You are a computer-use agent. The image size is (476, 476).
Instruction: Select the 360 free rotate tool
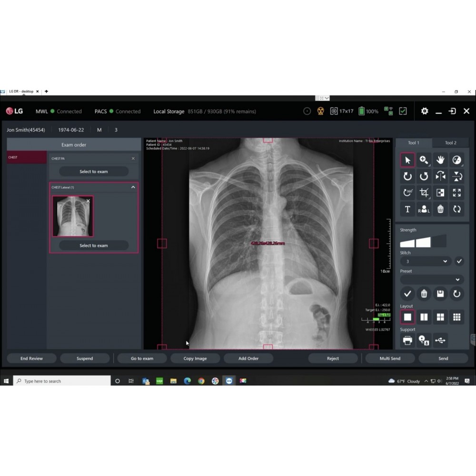[x=407, y=192]
